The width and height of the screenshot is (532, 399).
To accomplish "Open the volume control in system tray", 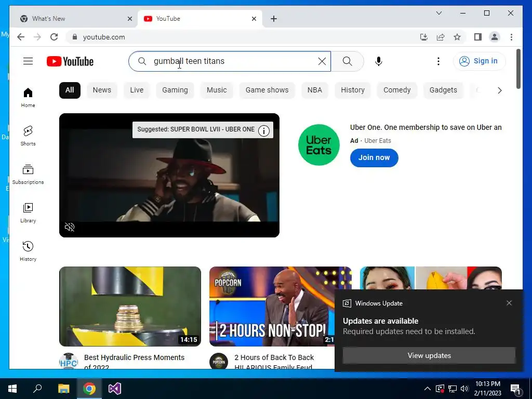I will pyautogui.click(x=464, y=389).
